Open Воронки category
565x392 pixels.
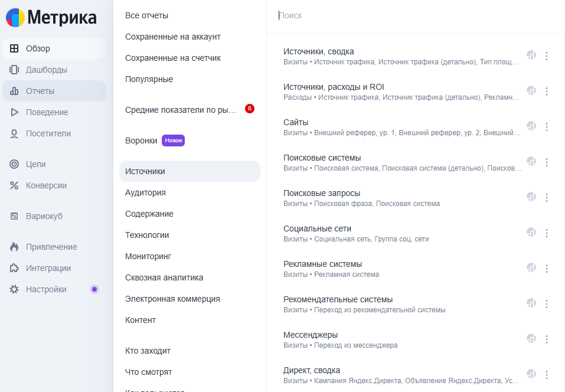coord(141,141)
